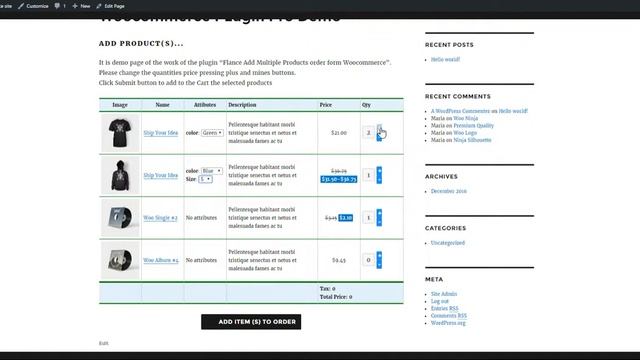Click Customize in the WordPress admin bar
The image size is (640, 360).
click(33, 6)
